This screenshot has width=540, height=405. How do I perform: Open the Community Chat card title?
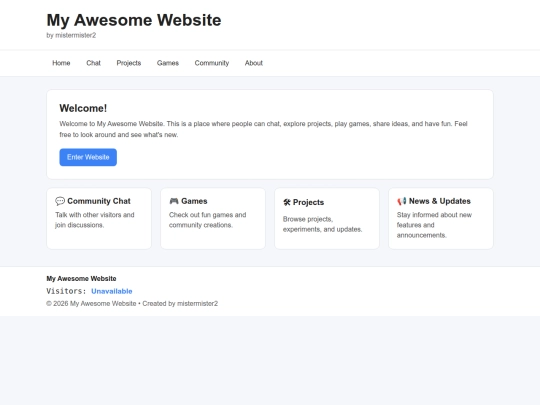click(99, 201)
